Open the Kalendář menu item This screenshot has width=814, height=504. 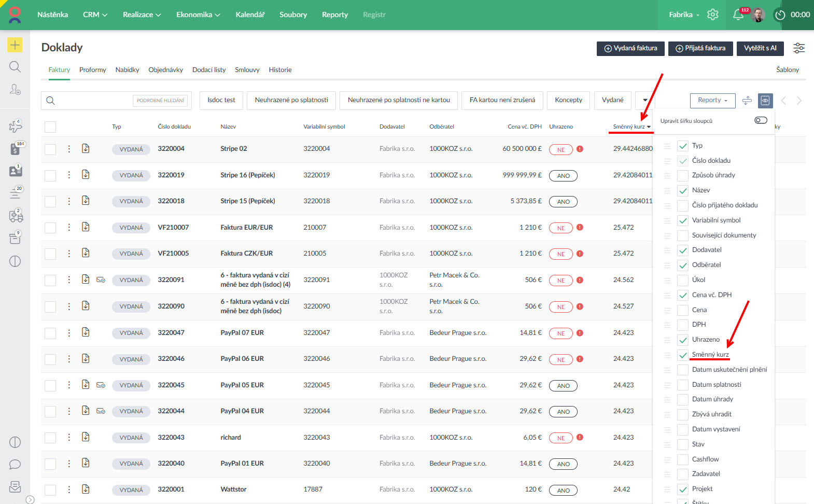tap(250, 15)
